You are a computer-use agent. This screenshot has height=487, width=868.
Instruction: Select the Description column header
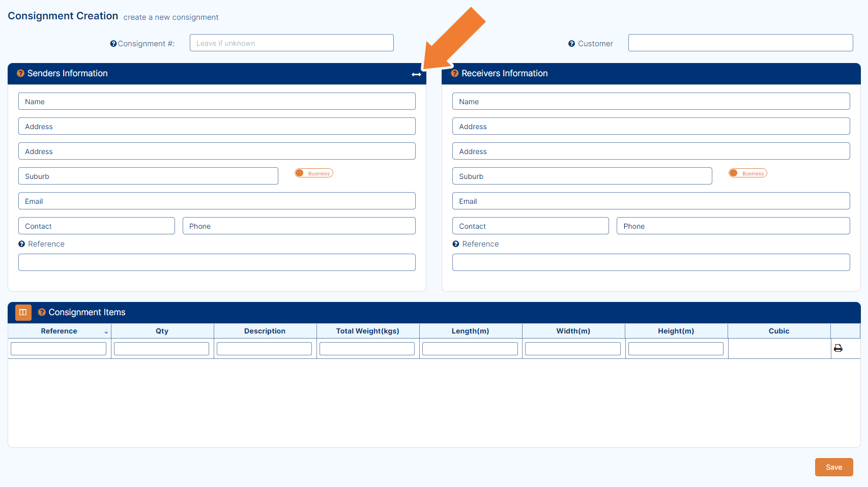pos(265,331)
